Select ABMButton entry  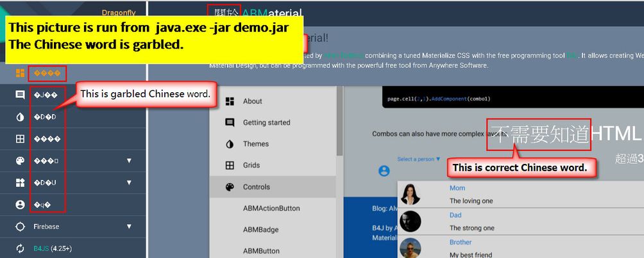(261, 251)
